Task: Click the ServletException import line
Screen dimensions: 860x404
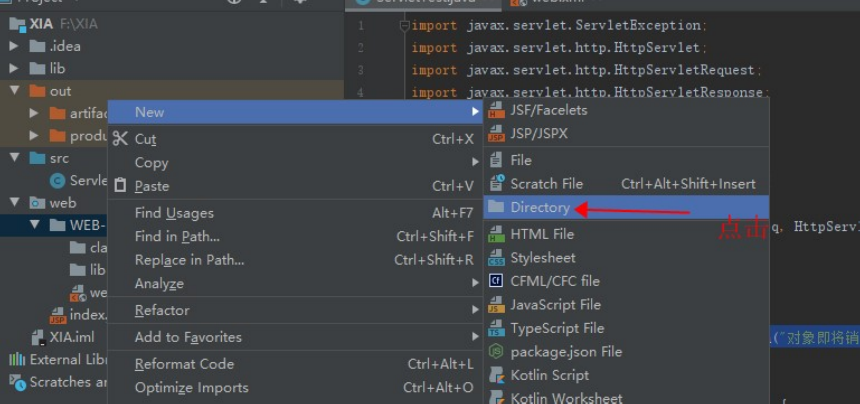Action: (x=559, y=25)
